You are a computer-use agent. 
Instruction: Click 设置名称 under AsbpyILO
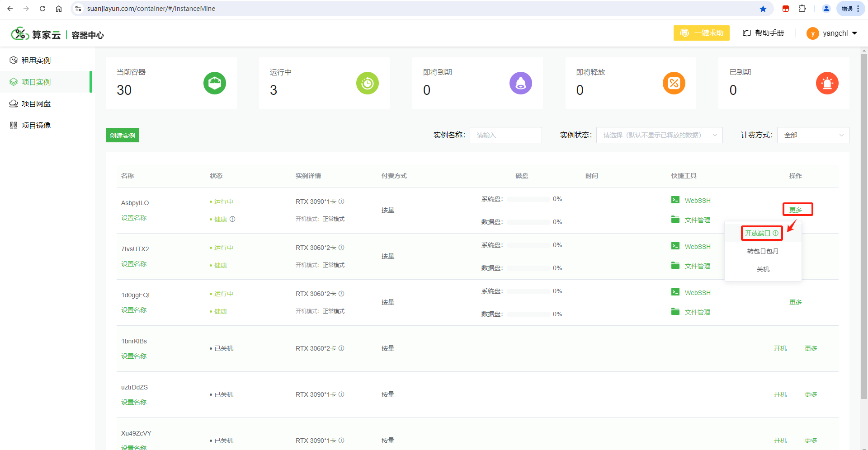[x=134, y=218]
